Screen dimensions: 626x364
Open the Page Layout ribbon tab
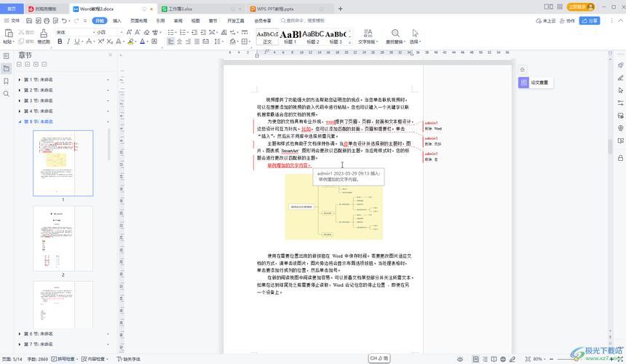(x=138, y=21)
